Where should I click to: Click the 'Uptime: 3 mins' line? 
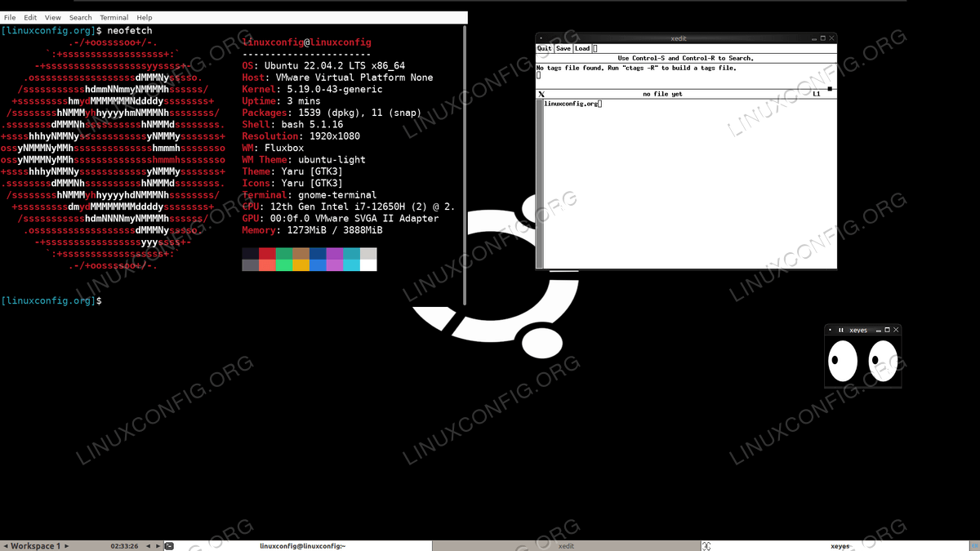[282, 101]
